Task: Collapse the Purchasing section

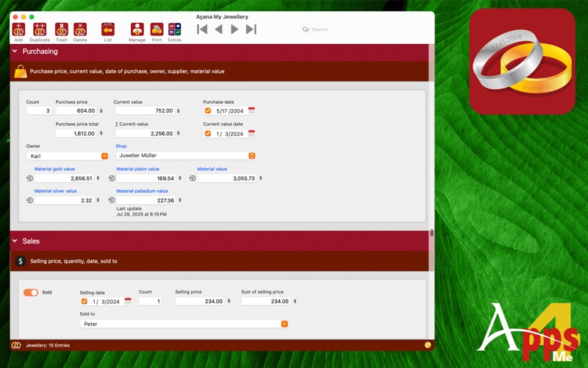Action: pyautogui.click(x=15, y=51)
